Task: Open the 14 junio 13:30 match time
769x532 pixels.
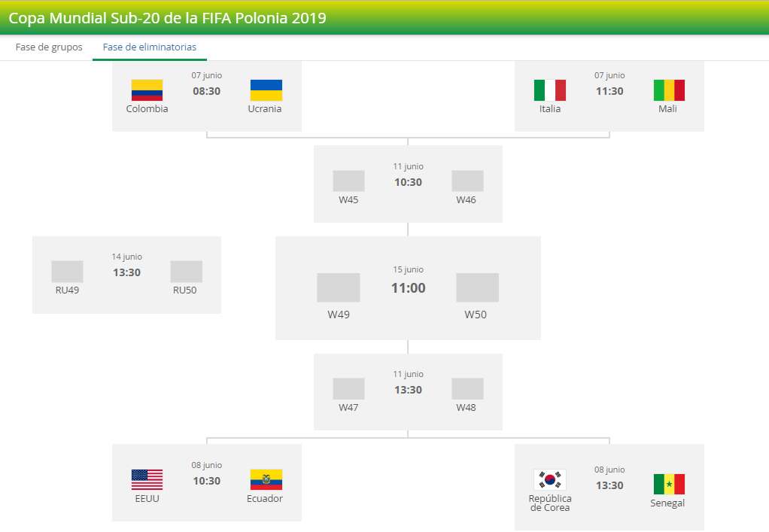Action: tap(127, 272)
